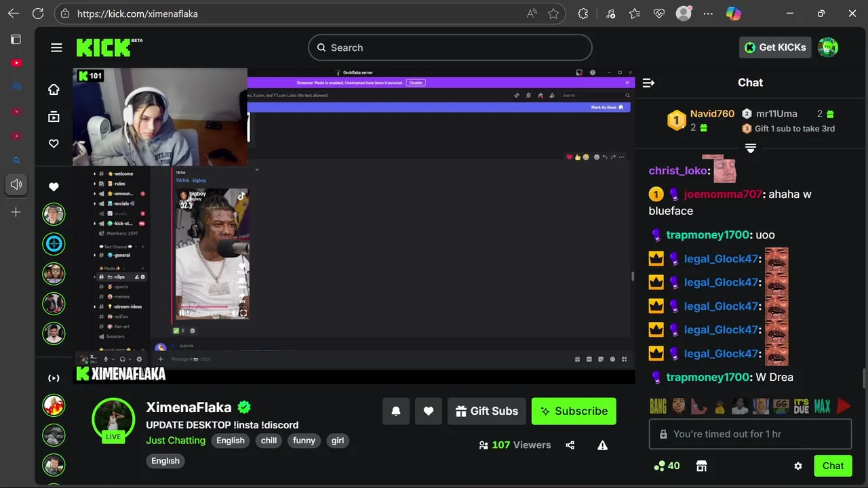Click username joemomma707 in chat
The image size is (868, 488).
pos(723,195)
